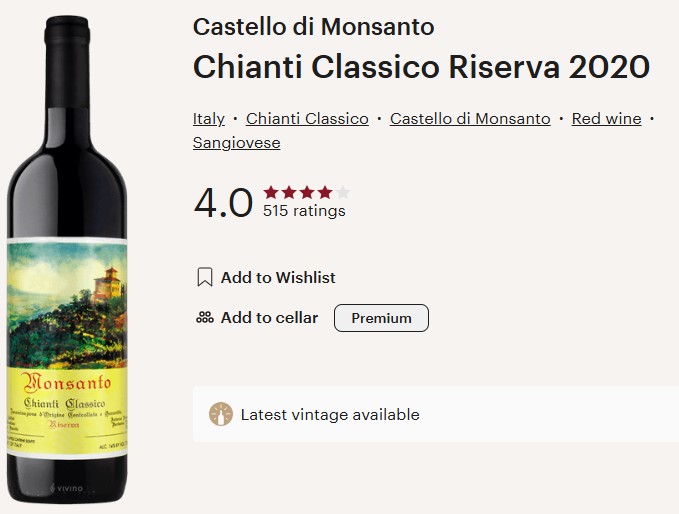Viewport: 679px width, 514px height.
Task: Click the Castello di Monsanto winery heading
Action: (x=314, y=27)
